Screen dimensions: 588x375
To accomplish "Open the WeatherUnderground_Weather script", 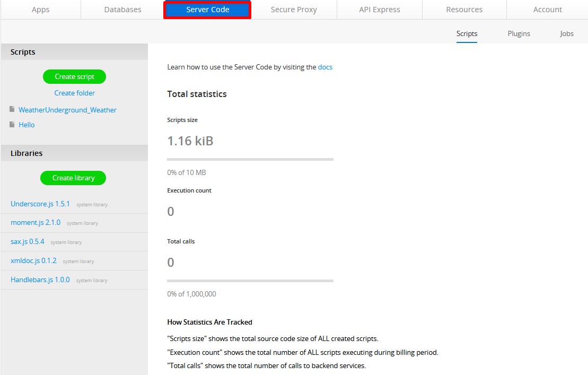I will [67, 110].
